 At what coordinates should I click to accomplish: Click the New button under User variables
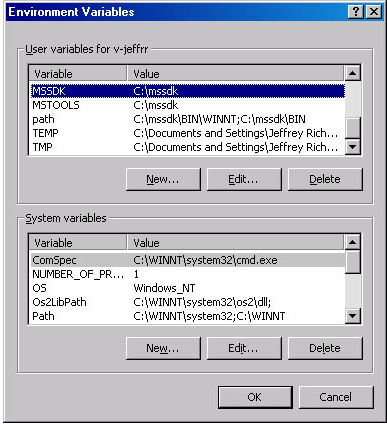pyautogui.click(x=163, y=179)
